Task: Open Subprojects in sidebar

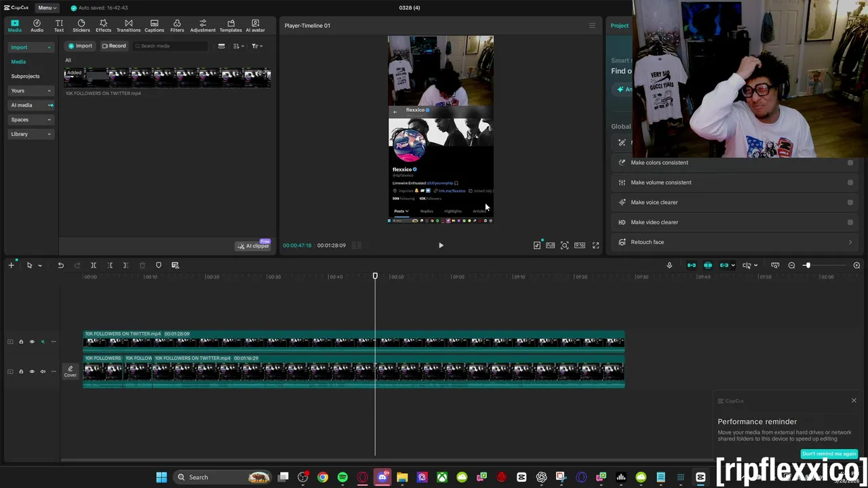Action: pyautogui.click(x=25, y=76)
